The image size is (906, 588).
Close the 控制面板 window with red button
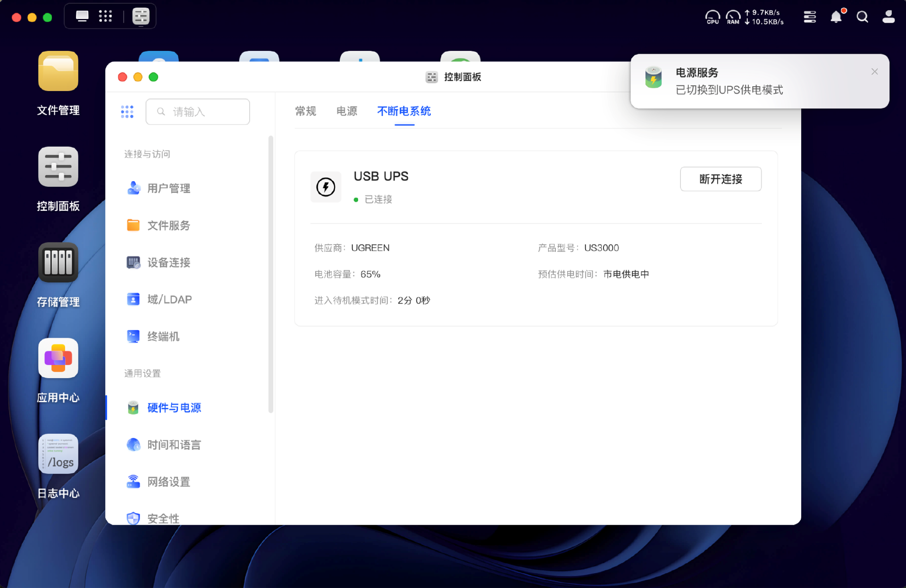pos(123,77)
